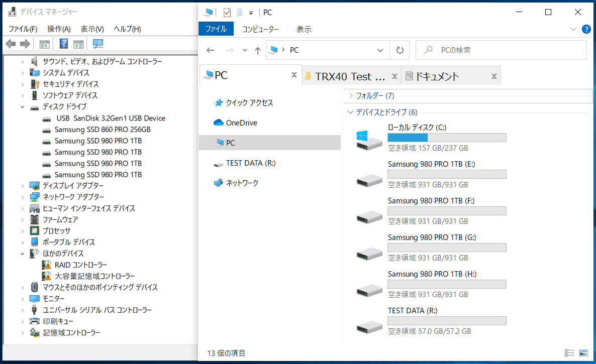Expand the ネットワーク アダプター node
The image size is (596, 364).
pyautogui.click(x=23, y=197)
